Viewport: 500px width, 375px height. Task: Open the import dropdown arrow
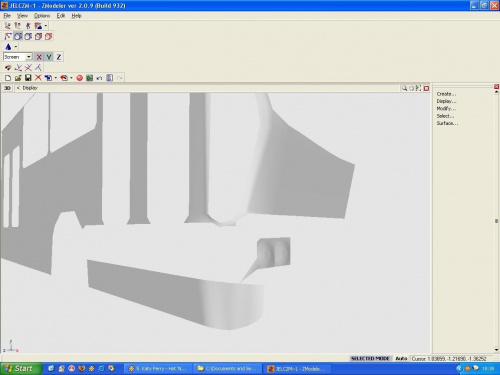point(56,78)
